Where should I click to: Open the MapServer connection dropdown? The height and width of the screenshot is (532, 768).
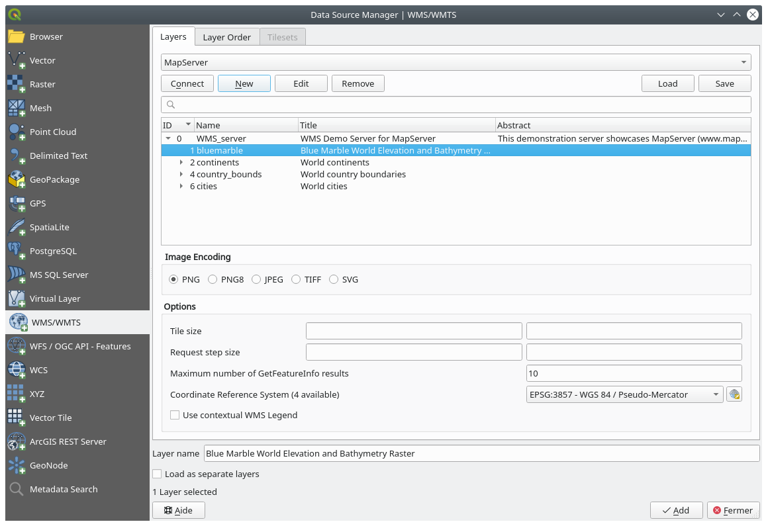coord(456,62)
